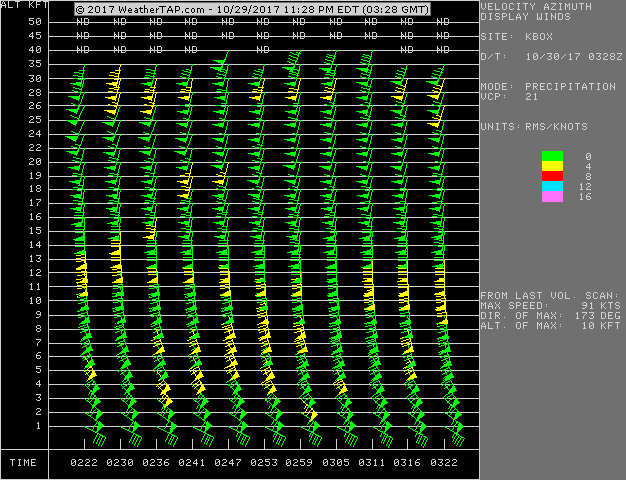Select the 0222 time label
The width and height of the screenshot is (626, 480).
point(84,462)
